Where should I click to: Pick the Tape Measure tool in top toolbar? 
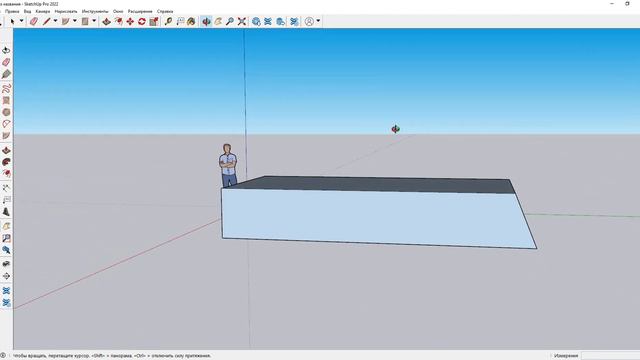pos(168,21)
